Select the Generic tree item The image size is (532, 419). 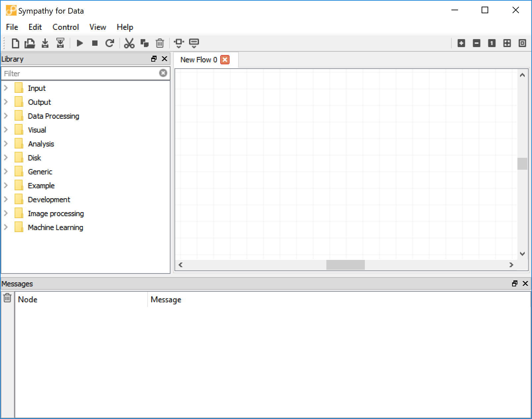[40, 172]
